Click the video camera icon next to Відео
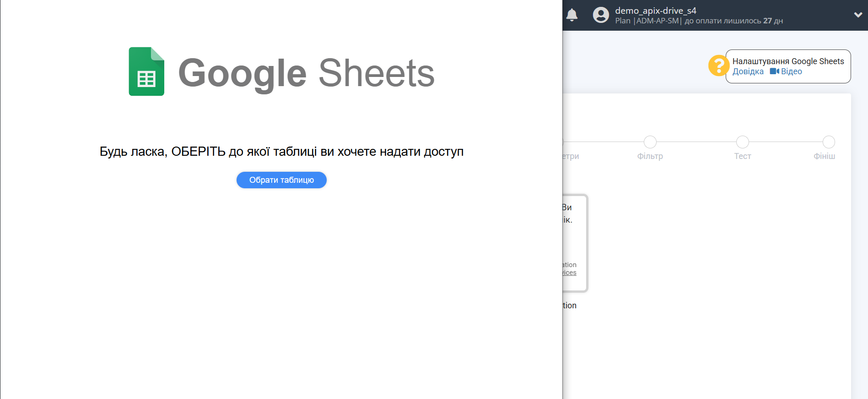The width and height of the screenshot is (868, 399). pyautogui.click(x=774, y=71)
